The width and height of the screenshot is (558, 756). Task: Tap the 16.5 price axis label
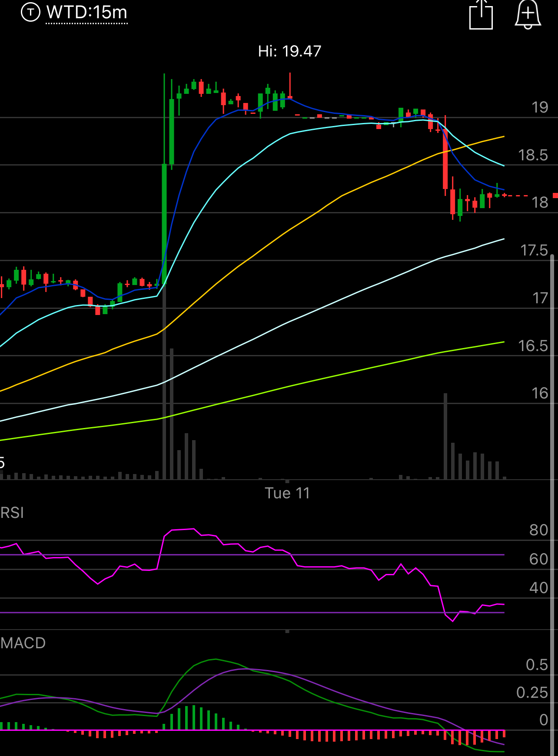533,346
